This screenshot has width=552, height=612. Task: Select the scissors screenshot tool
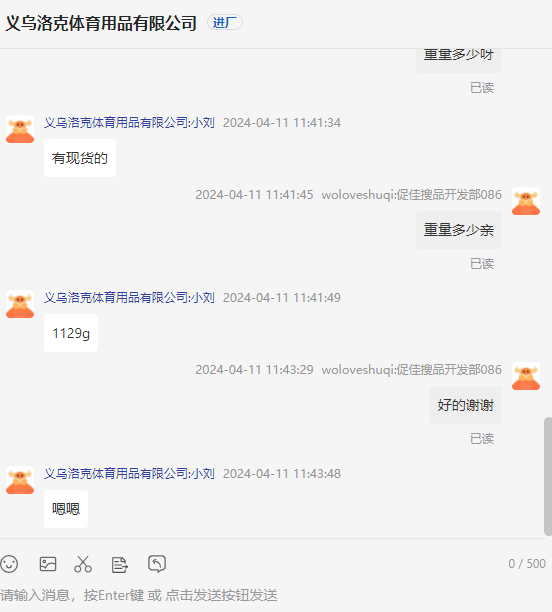tap(83, 564)
